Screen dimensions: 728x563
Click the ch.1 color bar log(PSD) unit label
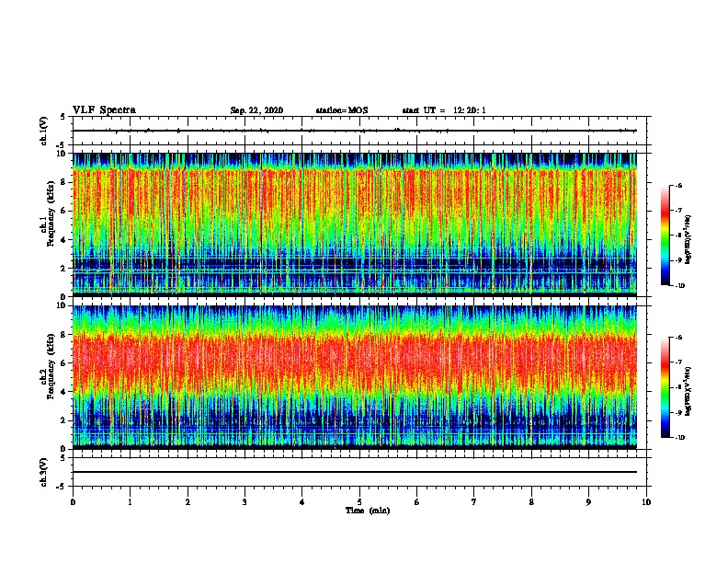(x=688, y=239)
